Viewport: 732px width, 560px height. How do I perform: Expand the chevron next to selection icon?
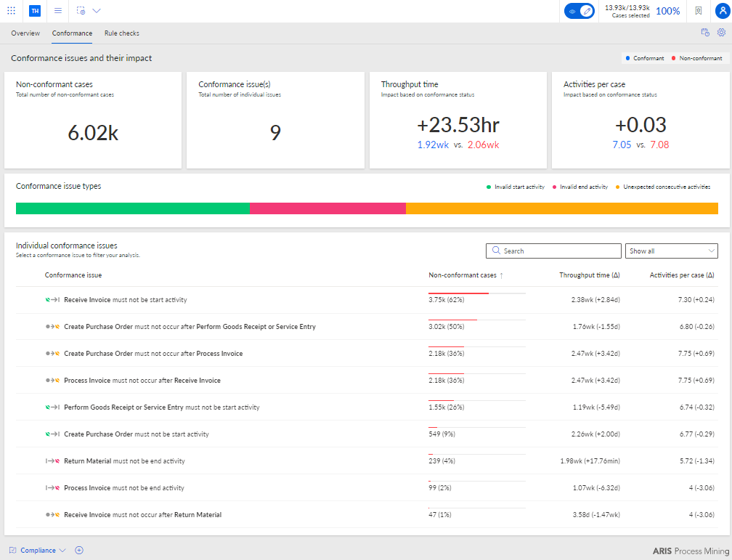[97, 10]
